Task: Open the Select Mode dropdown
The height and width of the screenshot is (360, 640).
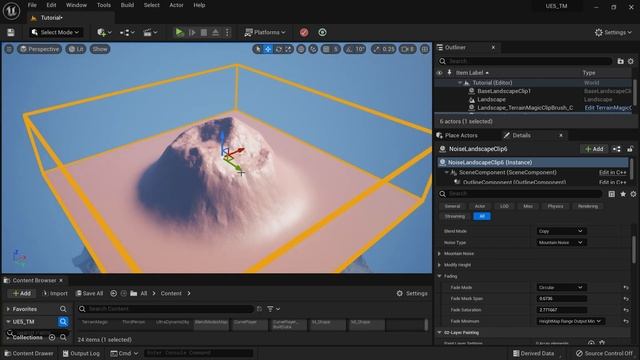Action: coord(56,32)
